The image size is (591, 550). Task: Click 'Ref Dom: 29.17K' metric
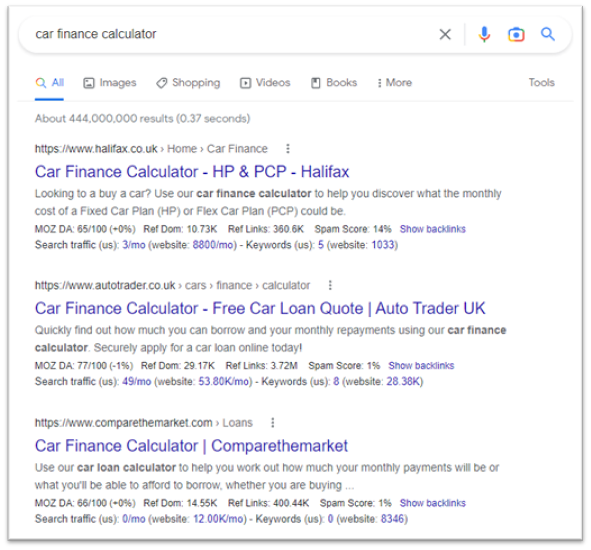pos(178,366)
